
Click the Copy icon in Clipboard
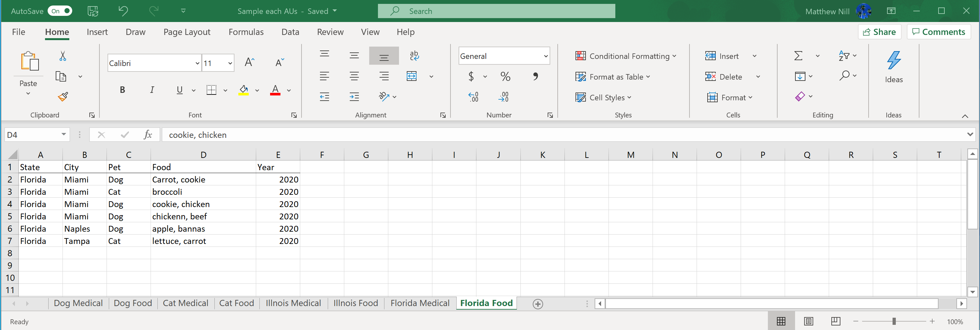tap(61, 76)
